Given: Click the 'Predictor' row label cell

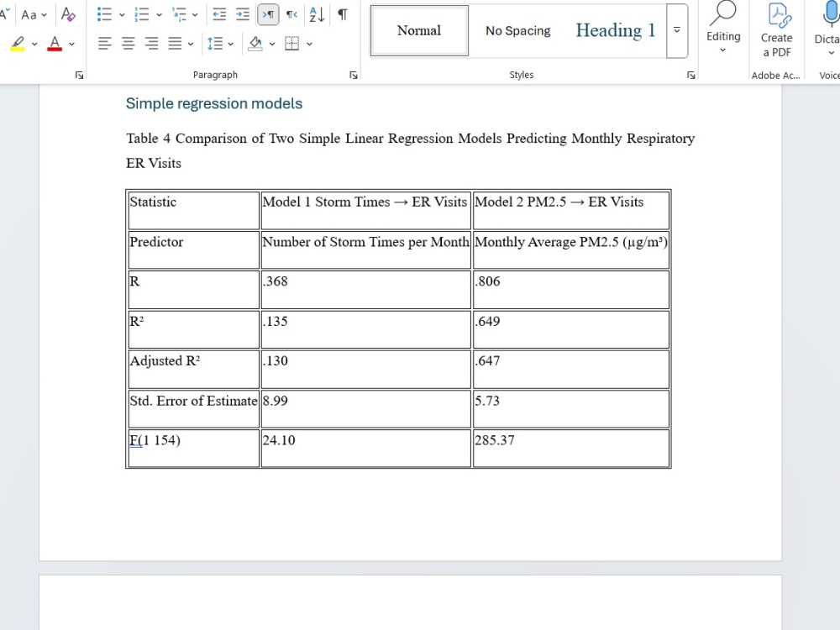Looking at the screenshot, I should (194, 250).
